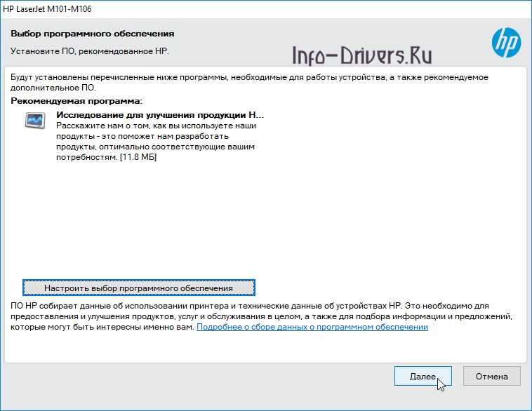This screenshot has height=411, width=532.
Task: Click the product research program icon
Action: (34, 121)
